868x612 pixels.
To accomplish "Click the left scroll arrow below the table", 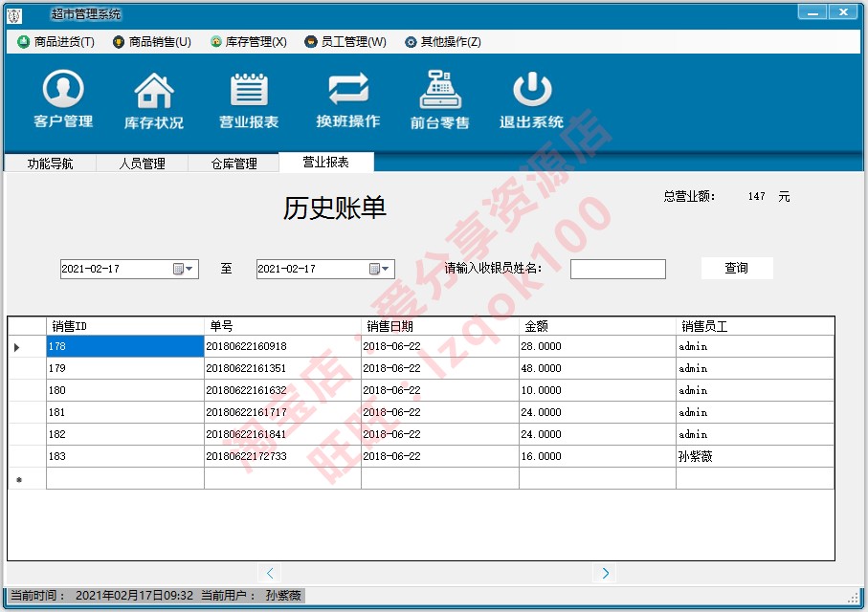I will click(270, 573).
